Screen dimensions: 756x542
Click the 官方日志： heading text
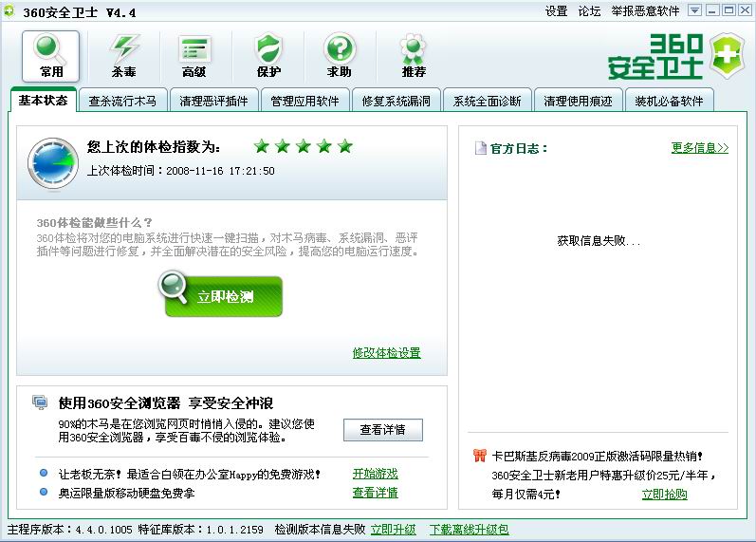(x=519, y=148)
